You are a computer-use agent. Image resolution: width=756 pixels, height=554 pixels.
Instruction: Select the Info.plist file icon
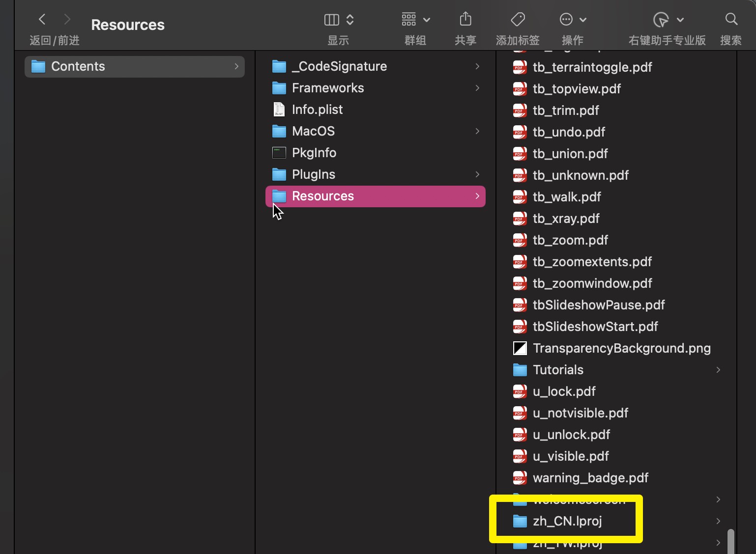[x=279, y=110]
